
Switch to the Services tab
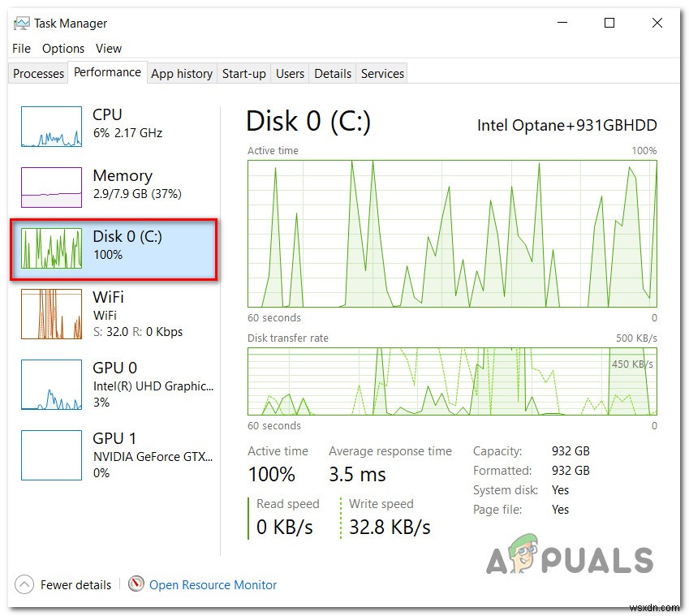(381, 73)
